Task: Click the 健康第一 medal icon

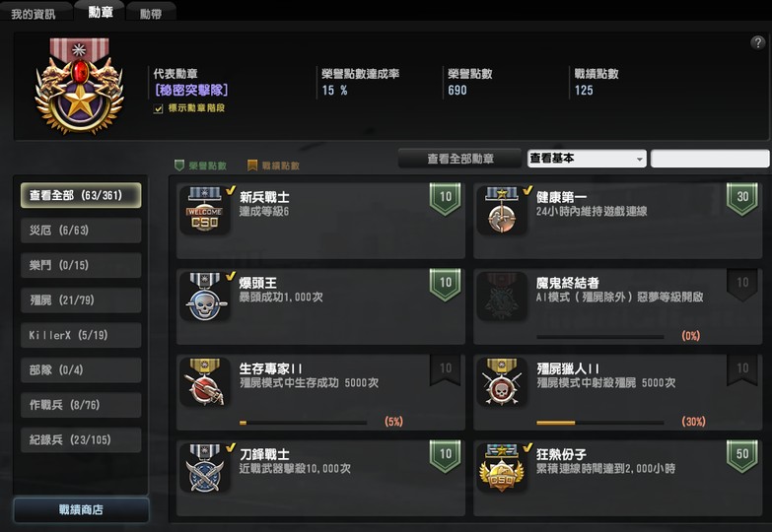Action: tap(502, 210)
